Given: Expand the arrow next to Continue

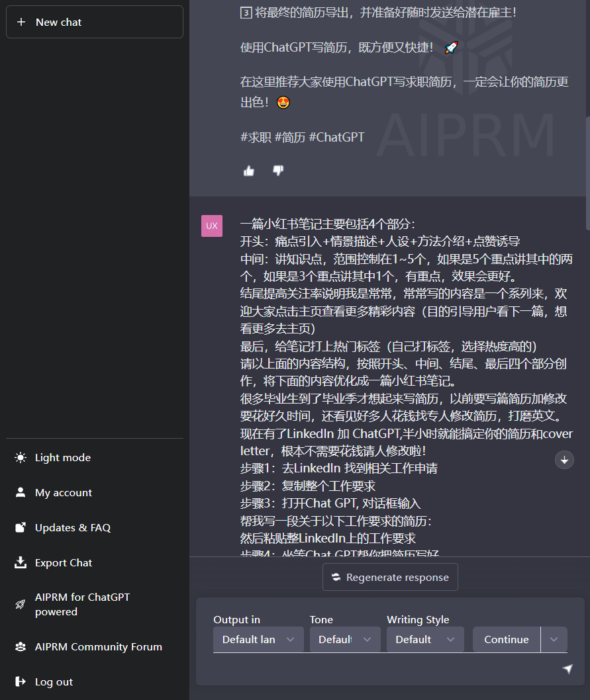Looking at the screenshot, I should [x=554, y=639].
